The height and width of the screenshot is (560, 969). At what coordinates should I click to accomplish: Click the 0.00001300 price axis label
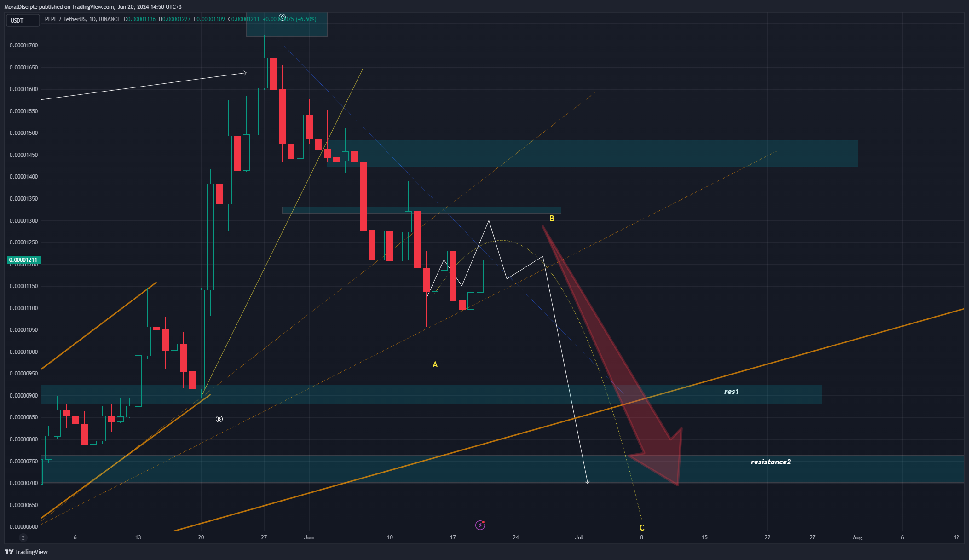(x=24, y=221)
